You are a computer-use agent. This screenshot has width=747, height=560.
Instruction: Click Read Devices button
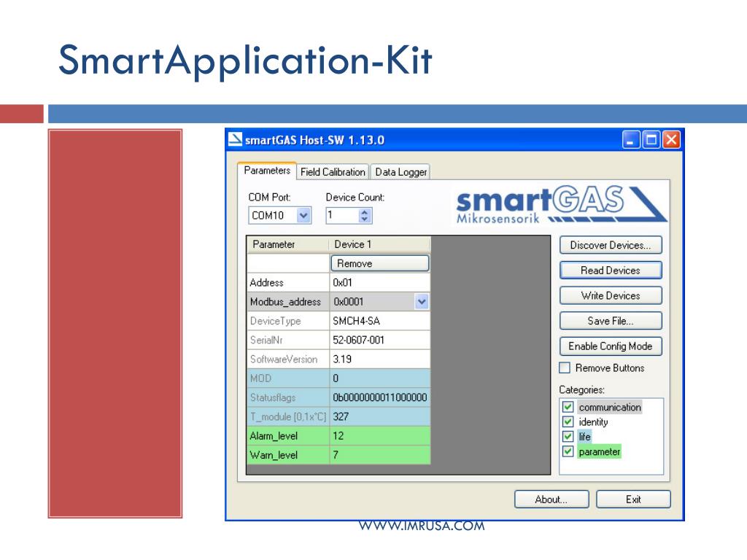611,270
